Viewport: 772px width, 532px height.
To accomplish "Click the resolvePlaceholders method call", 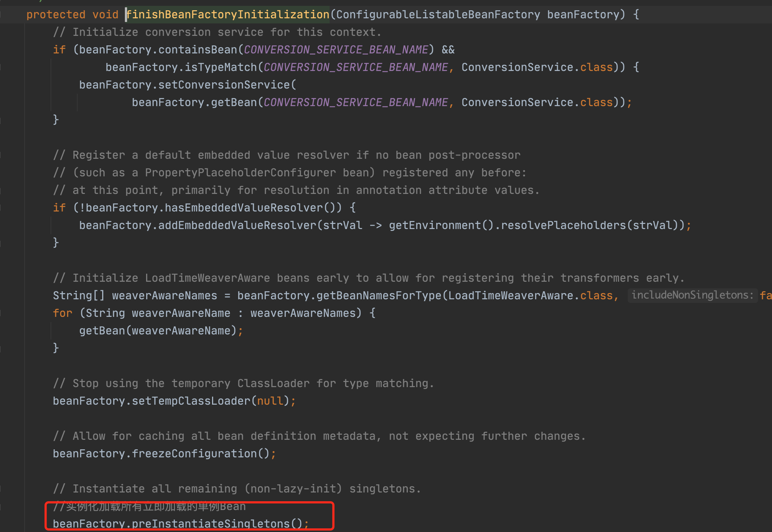I will pos(563,225).
